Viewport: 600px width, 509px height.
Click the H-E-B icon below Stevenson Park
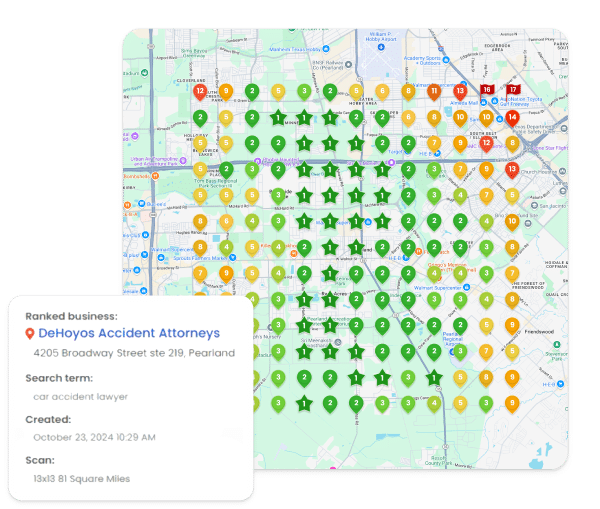click(x=560, y=383)
